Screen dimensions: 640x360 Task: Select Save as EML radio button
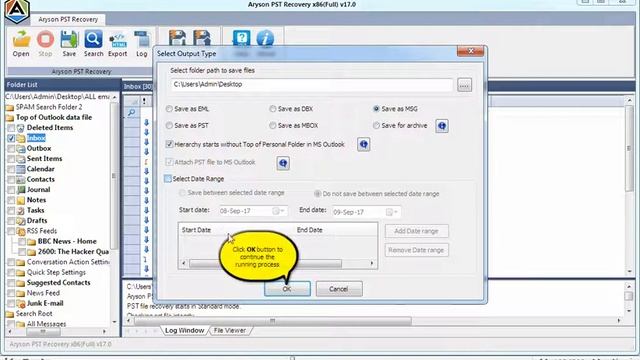[x=169, y=109]
